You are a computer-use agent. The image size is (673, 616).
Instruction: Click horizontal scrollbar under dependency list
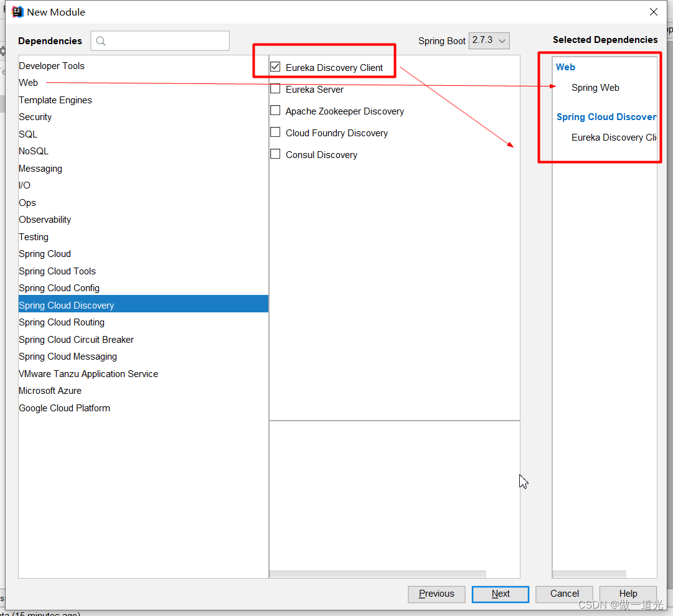click(378, 574)
